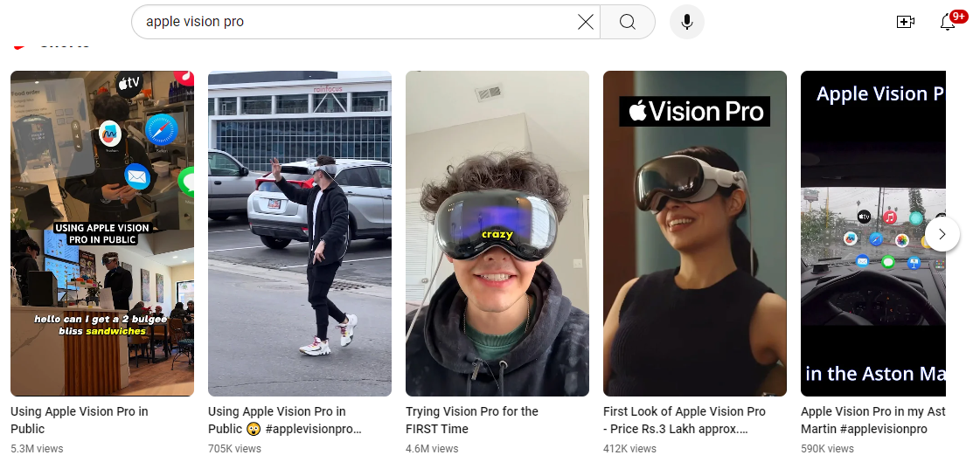
Task: Open the Short thumbnail with crazy caption
Action: pos(497,233)
